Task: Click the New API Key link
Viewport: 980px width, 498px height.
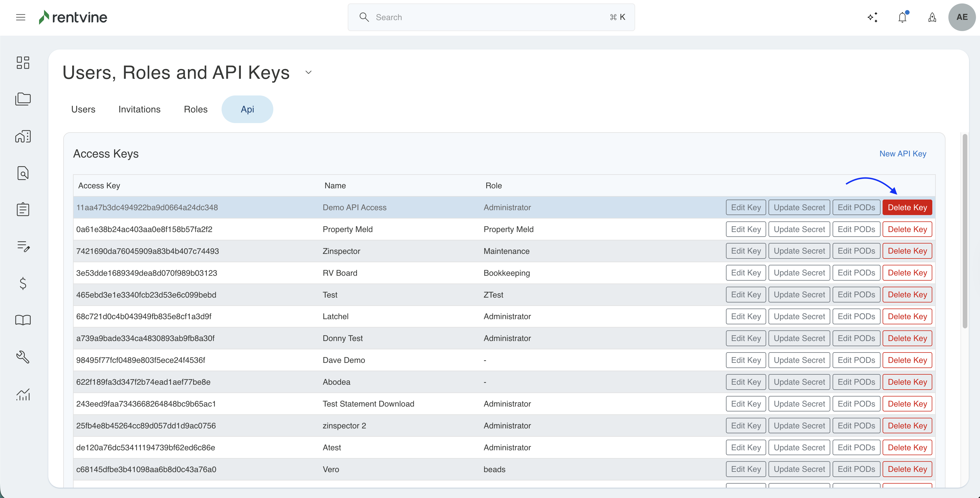Action: (903, 154)
